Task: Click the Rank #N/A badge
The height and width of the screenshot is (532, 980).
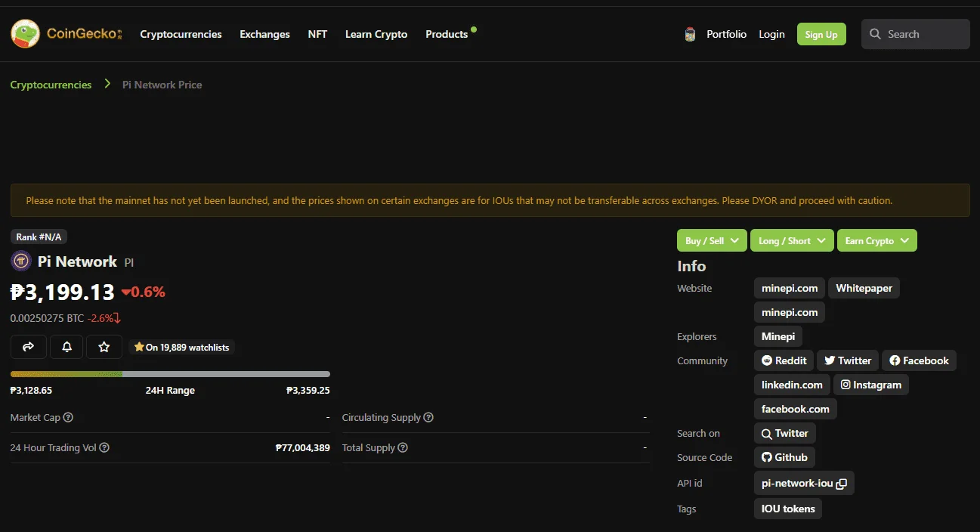Action: click(x=39, y=237)
